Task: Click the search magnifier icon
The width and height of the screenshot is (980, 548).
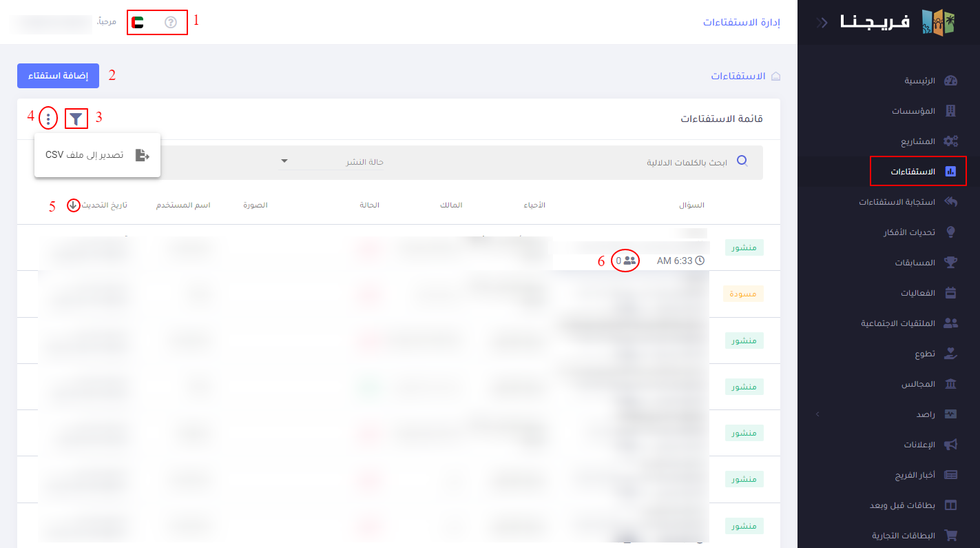Action: point(742,161)
